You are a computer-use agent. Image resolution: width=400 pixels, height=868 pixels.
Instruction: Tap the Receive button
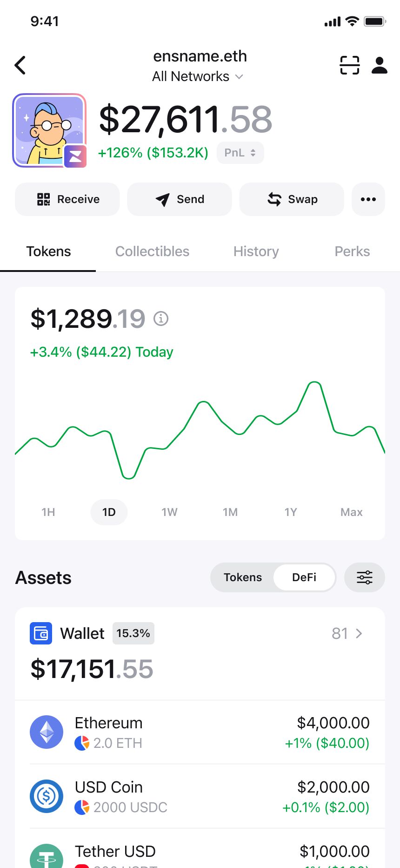(67, 199)
